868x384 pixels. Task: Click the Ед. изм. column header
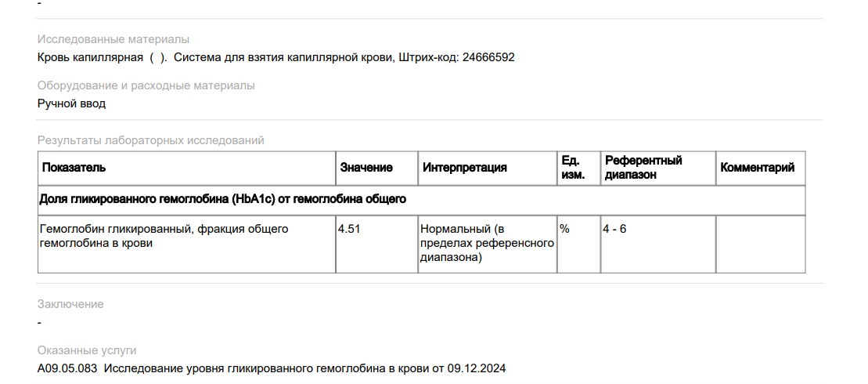578,168
